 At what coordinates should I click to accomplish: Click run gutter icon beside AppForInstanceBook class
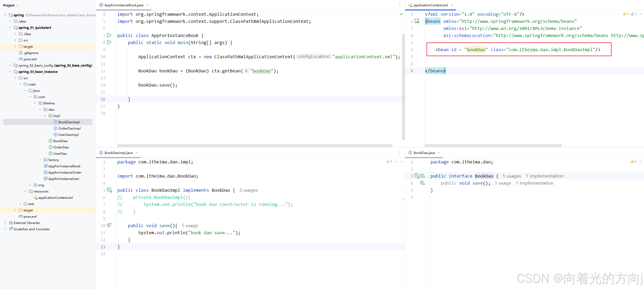[x=109, y=35]
